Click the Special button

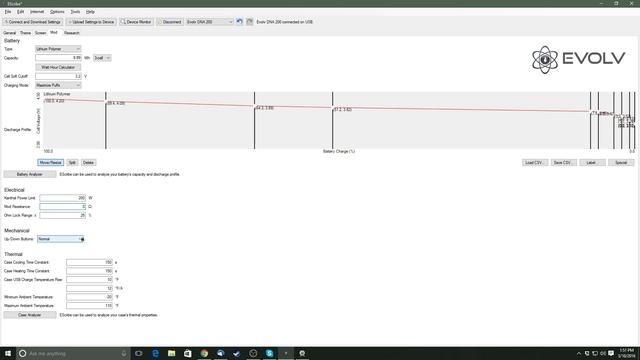coord(620,162)
